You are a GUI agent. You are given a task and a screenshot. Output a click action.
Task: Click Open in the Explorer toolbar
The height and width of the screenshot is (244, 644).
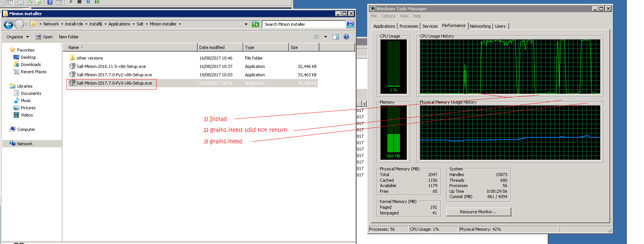44,37
